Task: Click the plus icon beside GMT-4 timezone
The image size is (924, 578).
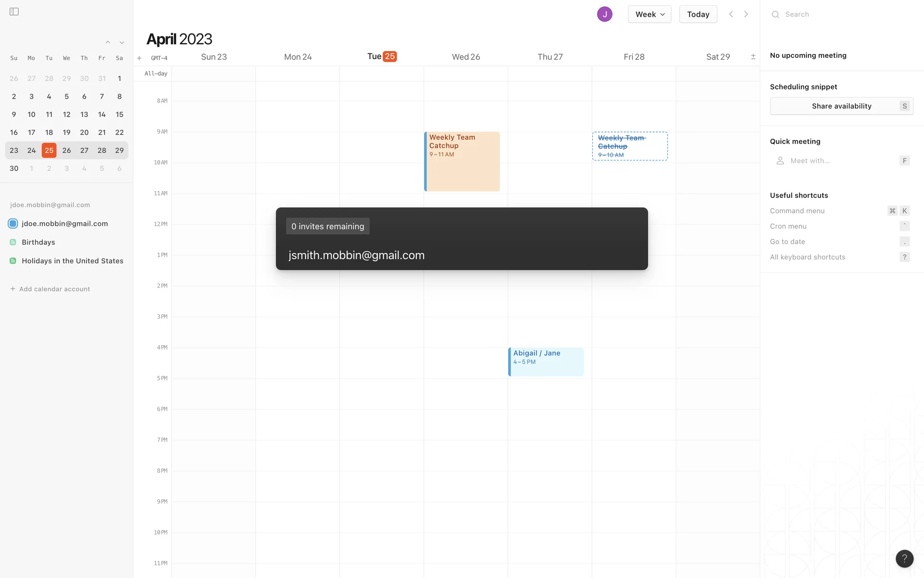Action: point(139,58)
